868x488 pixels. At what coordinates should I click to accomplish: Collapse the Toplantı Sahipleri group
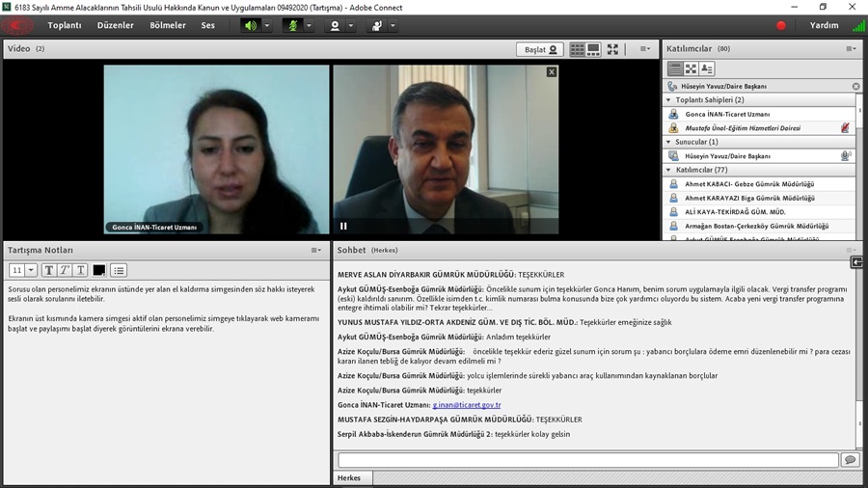pyautogui.click(x=668, y=100)
